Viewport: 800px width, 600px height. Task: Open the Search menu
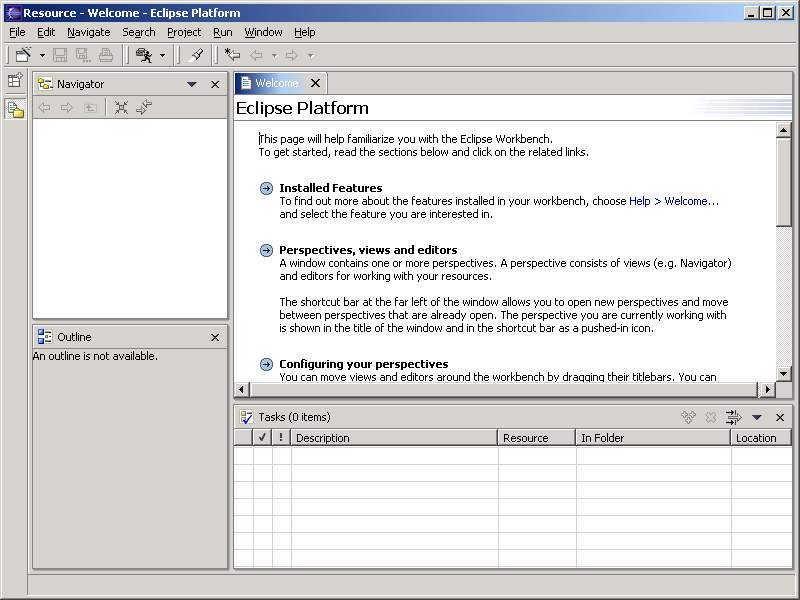point(138,32)
